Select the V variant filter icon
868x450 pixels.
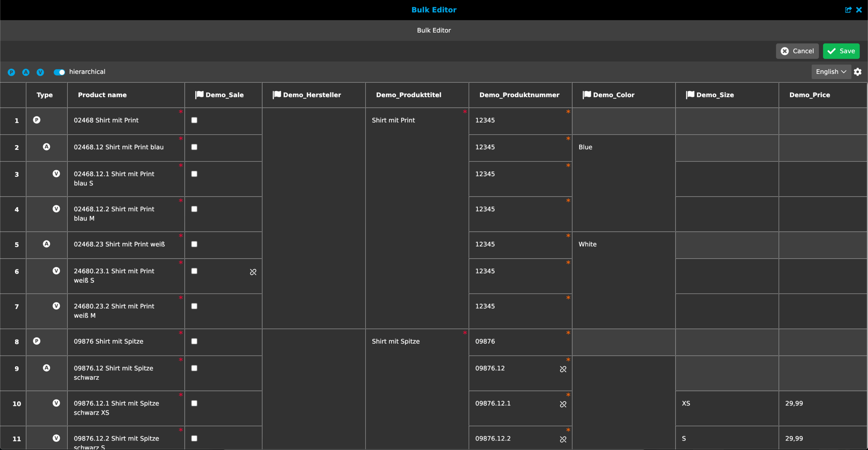(x=40, y=72)
